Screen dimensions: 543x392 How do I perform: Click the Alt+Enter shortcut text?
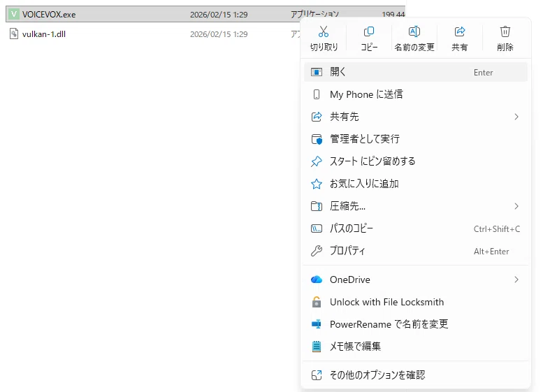[x=491, y=252]
